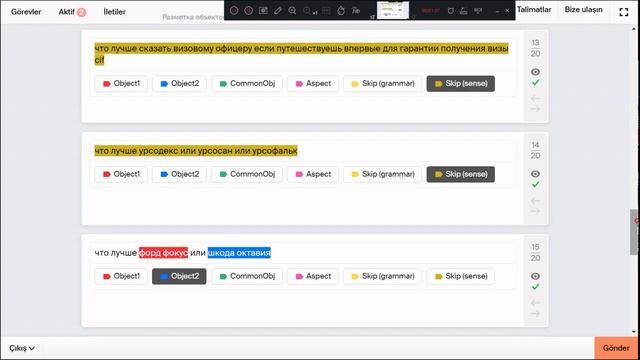Click the left undo arrow on task 14

[535, 200]
